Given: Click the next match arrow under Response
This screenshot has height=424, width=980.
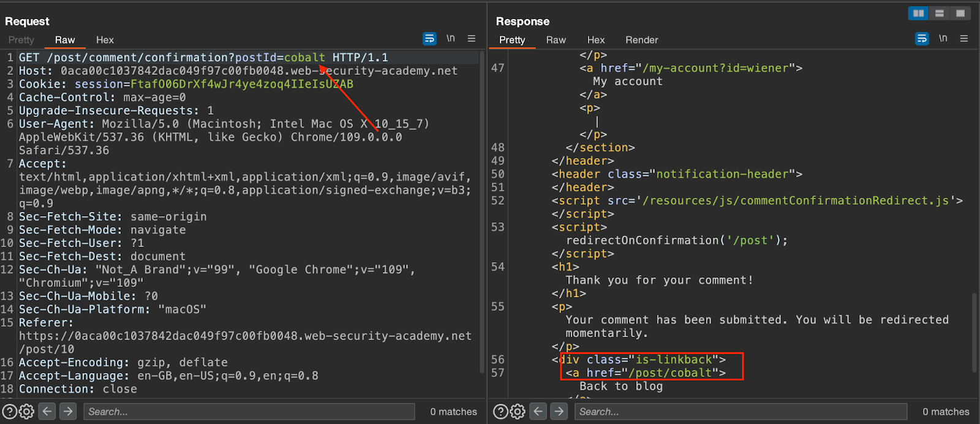Looking at the screenshot, I should pos(559,411).
